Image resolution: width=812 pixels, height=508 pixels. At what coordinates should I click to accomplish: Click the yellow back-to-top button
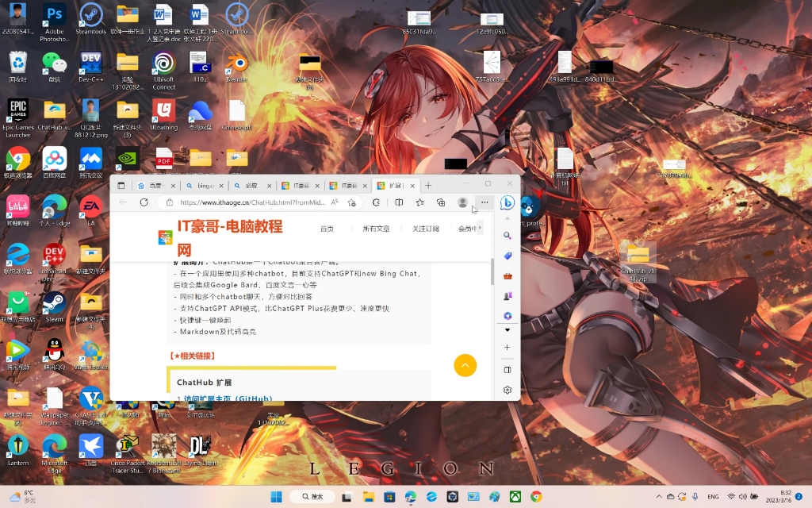[x=465, y=365]
